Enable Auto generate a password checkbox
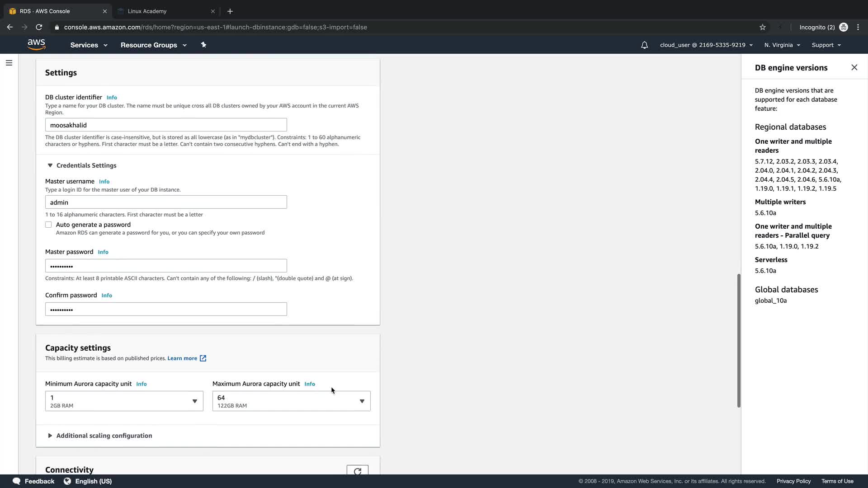 [48, 225]
